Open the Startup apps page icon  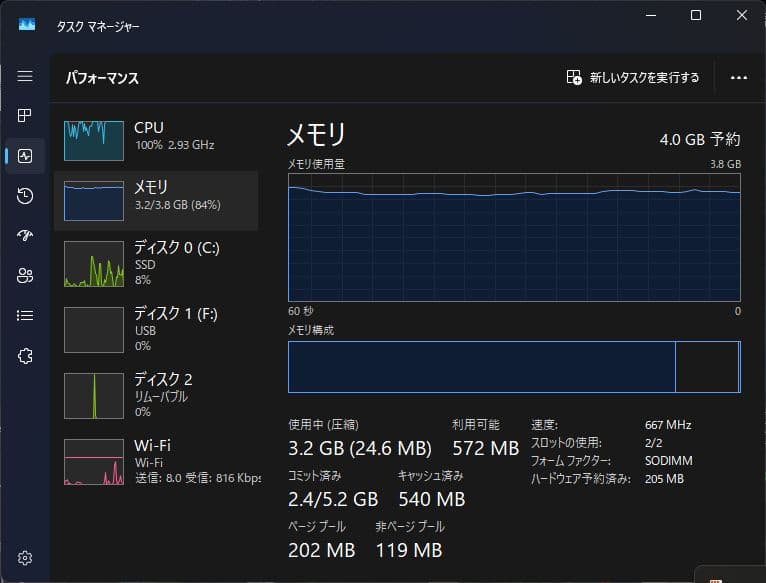pyautogui.click(x=25, y=236)
